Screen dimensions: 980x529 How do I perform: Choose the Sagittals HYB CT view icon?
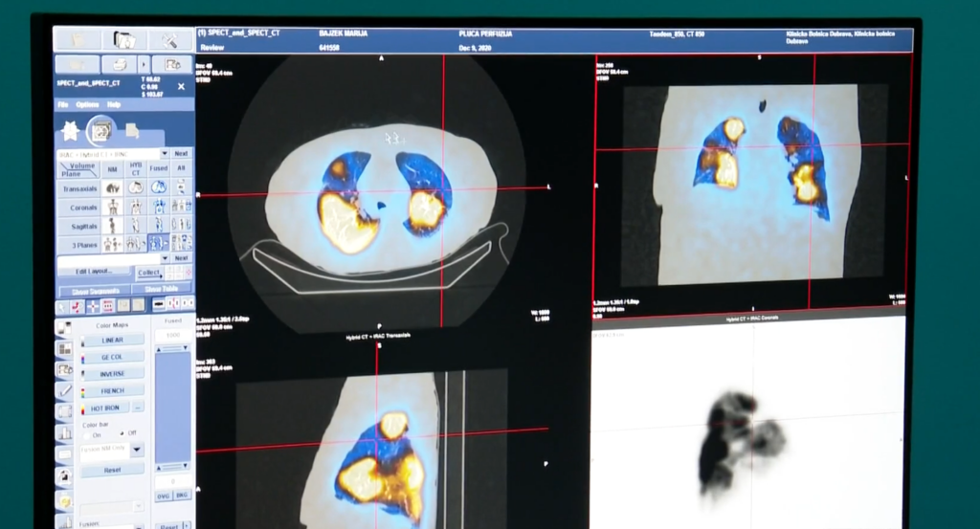136,226
